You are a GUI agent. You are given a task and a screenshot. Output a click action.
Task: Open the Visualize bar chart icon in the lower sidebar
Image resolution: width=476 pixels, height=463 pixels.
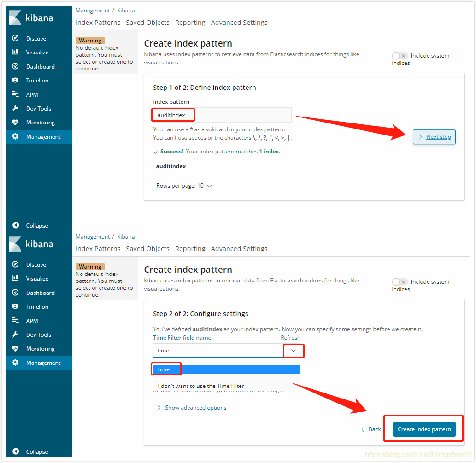click(x=15, y=278)
